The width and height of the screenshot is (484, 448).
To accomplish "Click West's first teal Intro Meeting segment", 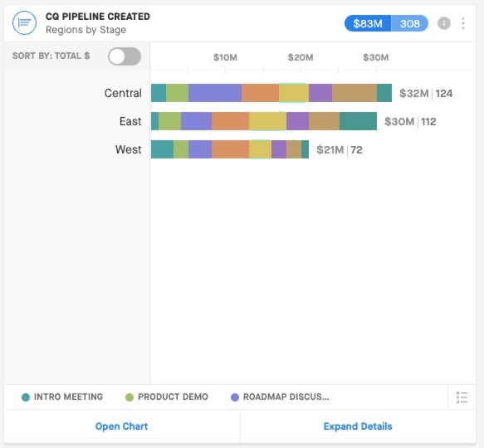I will click(163, 149).
